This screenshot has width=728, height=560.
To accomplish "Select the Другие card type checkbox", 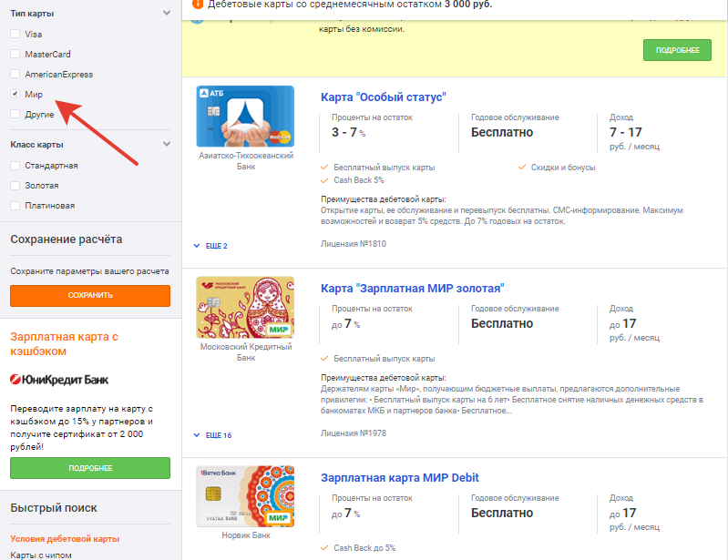I will 15,114.
